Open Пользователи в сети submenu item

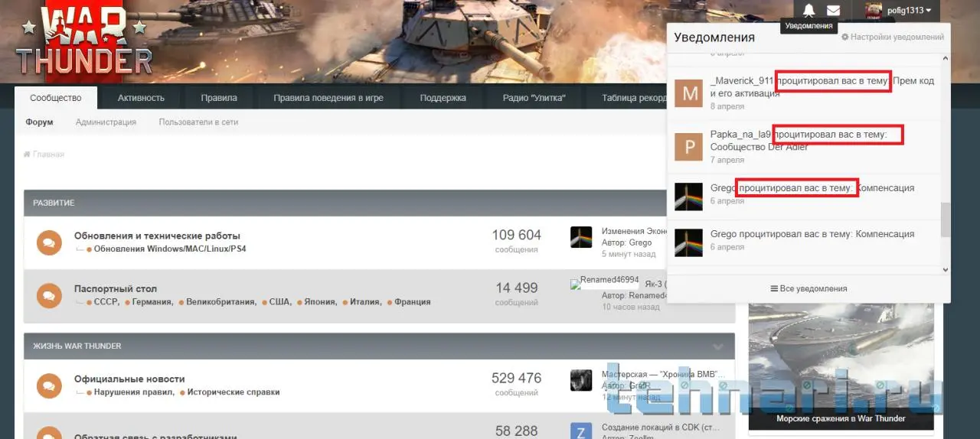(198, 122)
